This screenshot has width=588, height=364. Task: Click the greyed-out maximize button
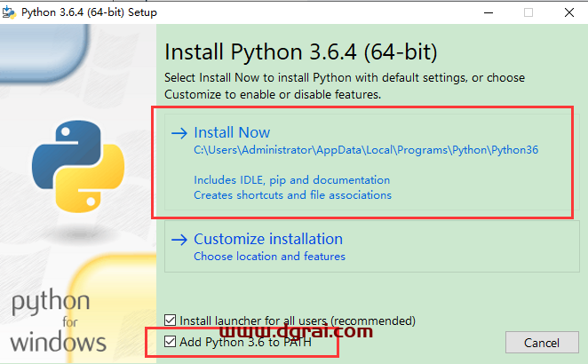[x=528, y=12]
